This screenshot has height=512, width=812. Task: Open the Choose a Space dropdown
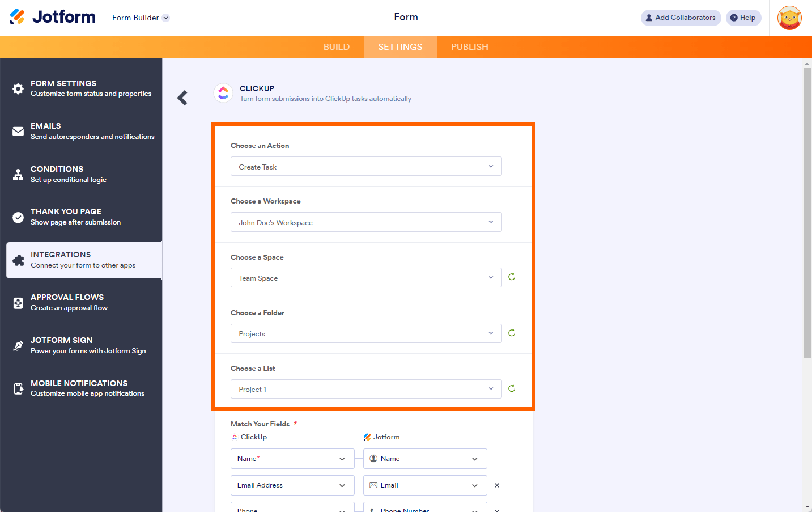coord(366,278)
